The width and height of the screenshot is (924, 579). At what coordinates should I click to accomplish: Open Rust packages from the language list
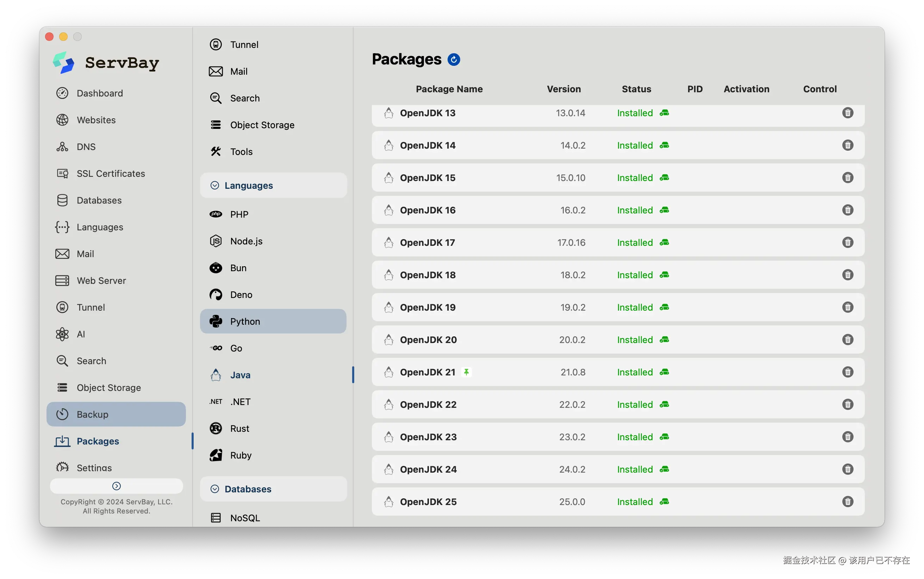[x=239, y=429]
